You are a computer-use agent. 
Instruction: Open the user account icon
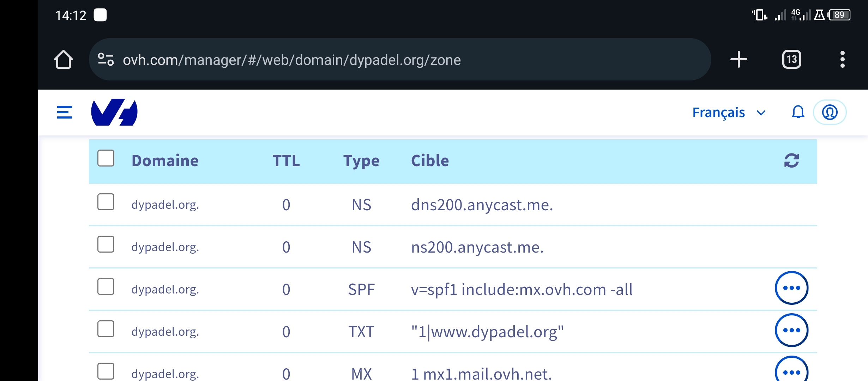(830, 112)
